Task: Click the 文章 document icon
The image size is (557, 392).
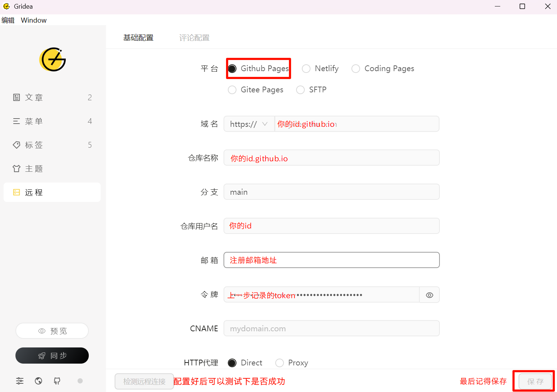Action: point(17,97)
